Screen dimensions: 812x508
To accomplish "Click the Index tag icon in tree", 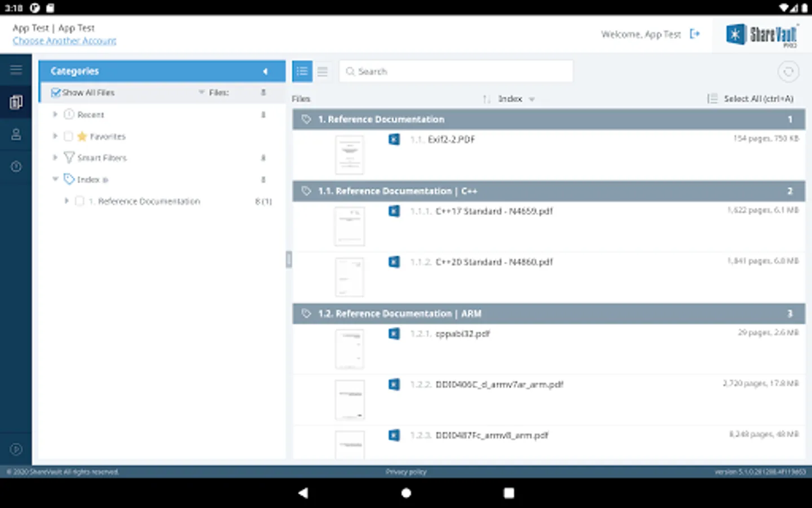I will click(x=69, y=179).
